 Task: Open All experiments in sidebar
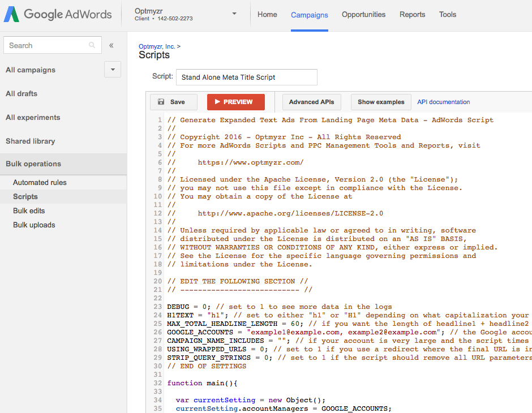tap(33, 117)
